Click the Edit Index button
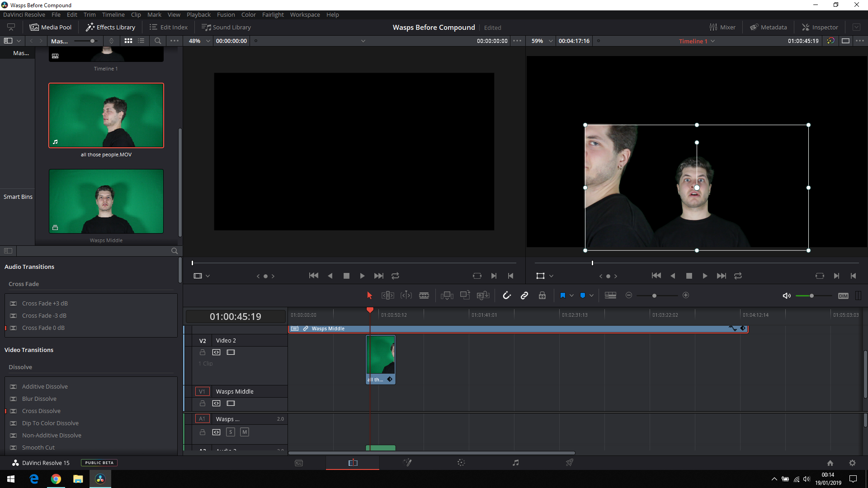868x488 pixels. [169, 27]
